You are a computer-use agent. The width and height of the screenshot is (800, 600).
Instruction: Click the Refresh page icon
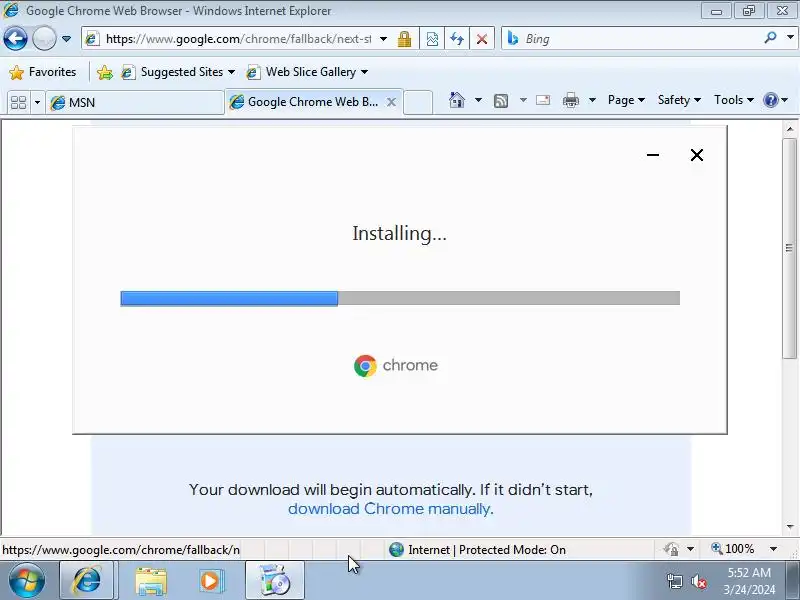(x=457, y=39)
